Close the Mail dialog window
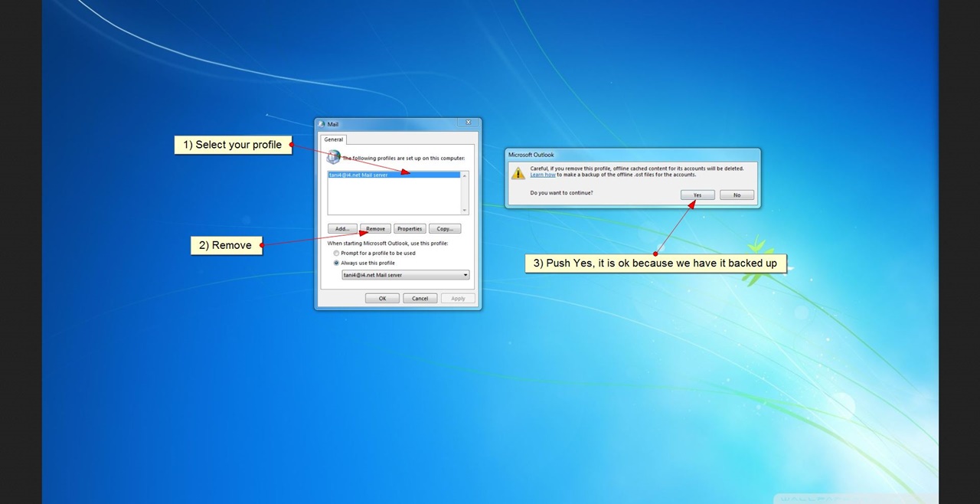The height and width of the screenshot is (504, 980). [468, 123]
